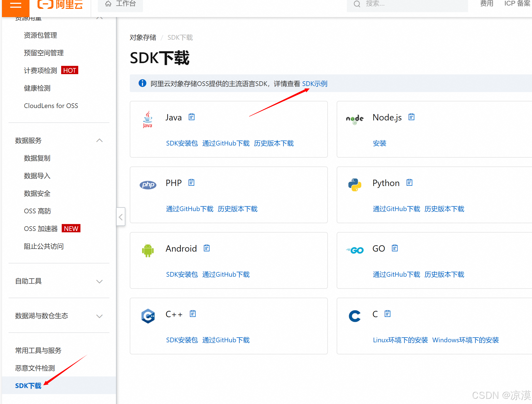This screenshot has width=532, height=404.
Task: Open 计费项检测 in the sidebar
Action: [x=40, y=71]
